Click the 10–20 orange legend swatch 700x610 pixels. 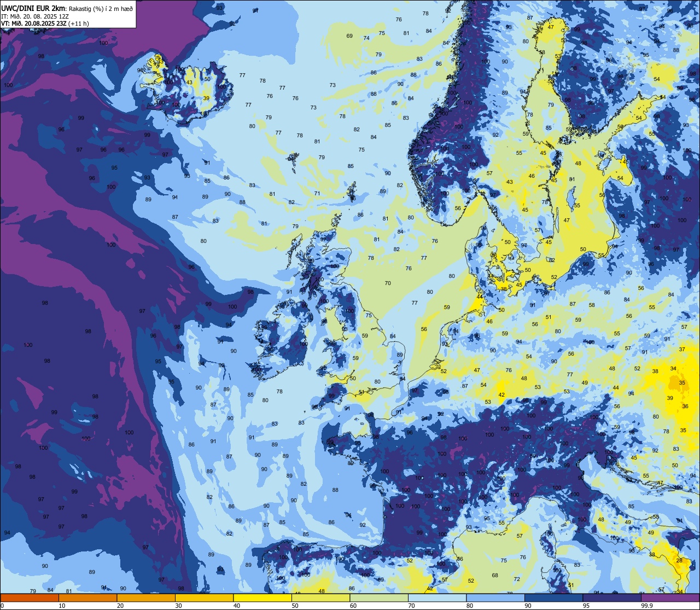point(87,597)
